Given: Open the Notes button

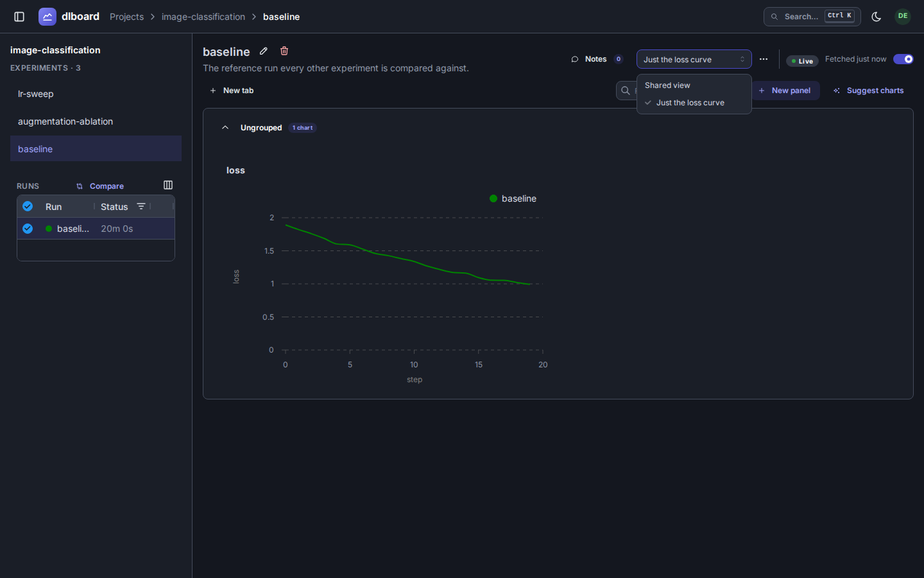Looking at the screenshot, I should click(x=597, y=59).
